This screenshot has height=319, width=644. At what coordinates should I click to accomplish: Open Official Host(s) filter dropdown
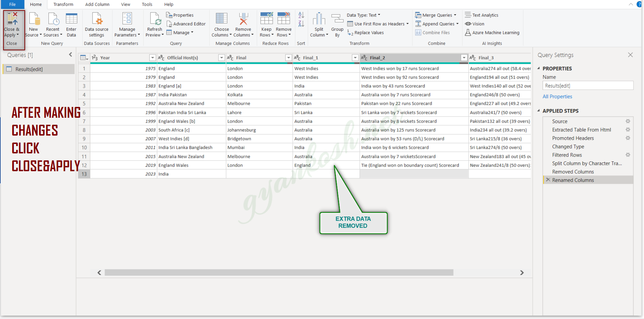coord(222,58)
